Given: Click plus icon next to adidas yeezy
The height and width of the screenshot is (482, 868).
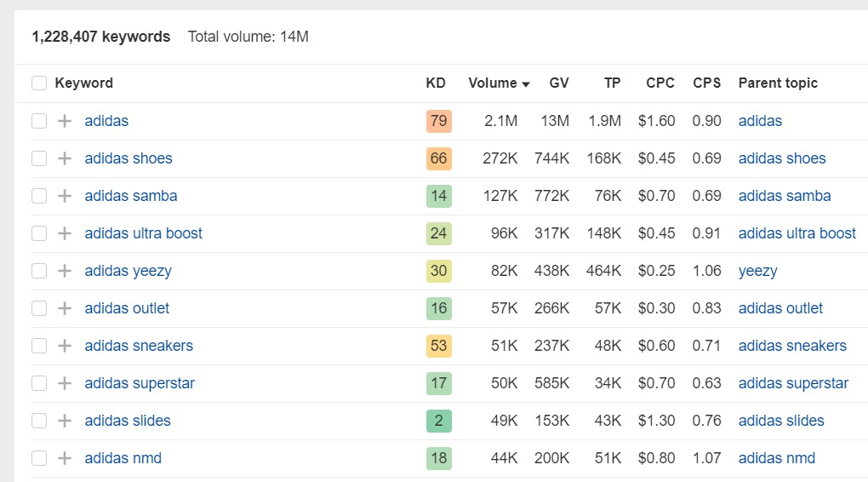Looking at the screenshot, I should [x=64, y=271].
